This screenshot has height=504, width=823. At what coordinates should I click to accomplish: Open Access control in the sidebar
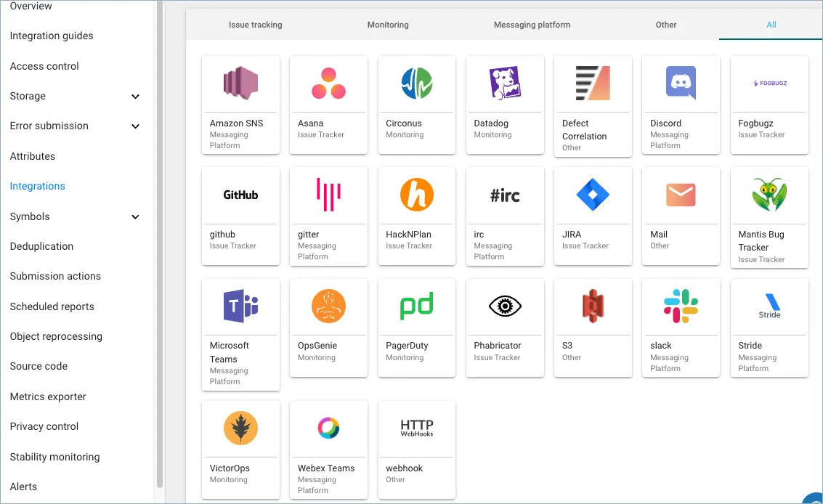44,66
